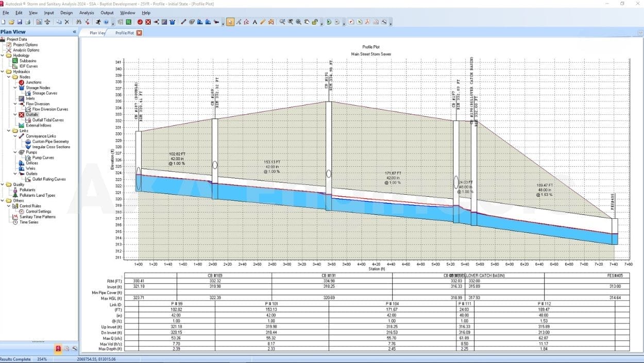This screenshot has width=644, height=363.
Task: Open Time Series in the tree
Action: point(29,222)
